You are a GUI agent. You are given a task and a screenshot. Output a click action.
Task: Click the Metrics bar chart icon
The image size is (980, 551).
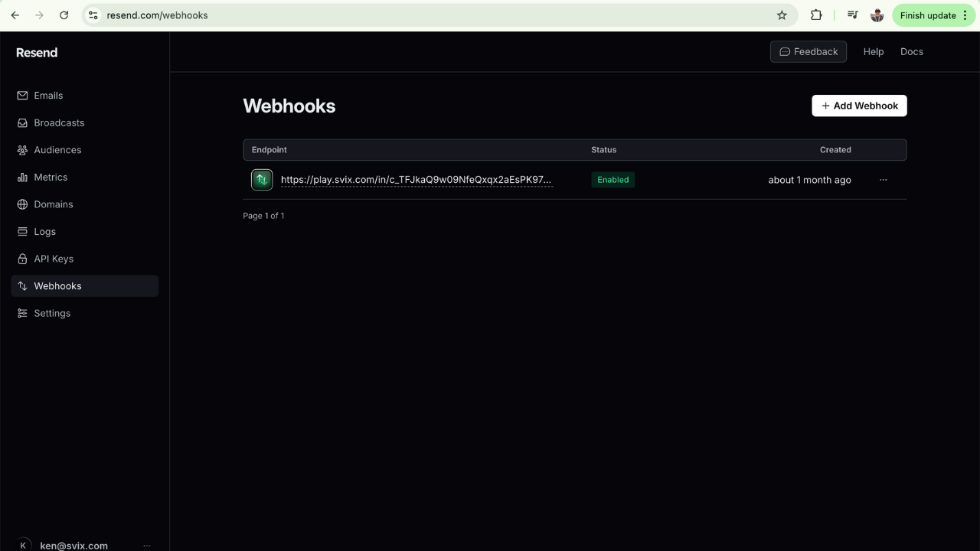tap(22, 178)
